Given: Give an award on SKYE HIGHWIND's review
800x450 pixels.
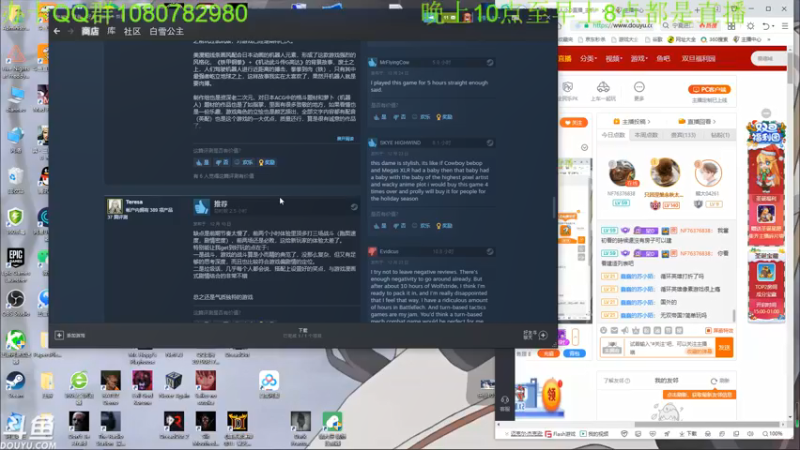Looking at the screenshot, I should pyautogui.click(x=444, y=226).
